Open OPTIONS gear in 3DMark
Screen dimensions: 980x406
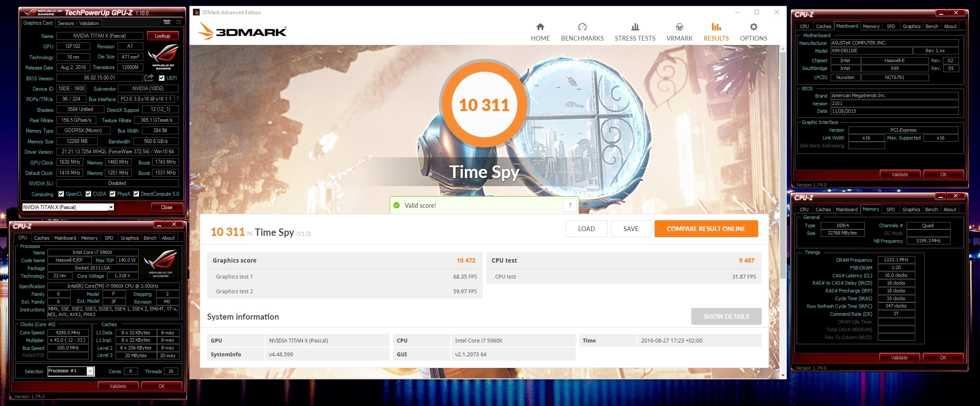[x=753, y=32]
